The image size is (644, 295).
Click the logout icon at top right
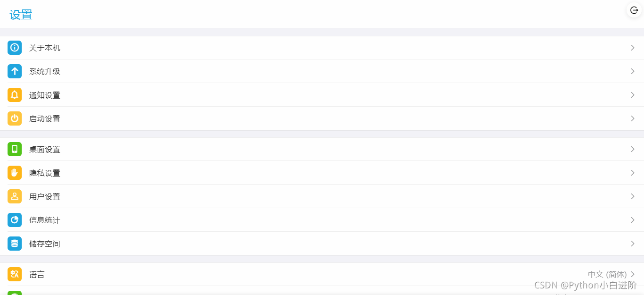[634, 10]
